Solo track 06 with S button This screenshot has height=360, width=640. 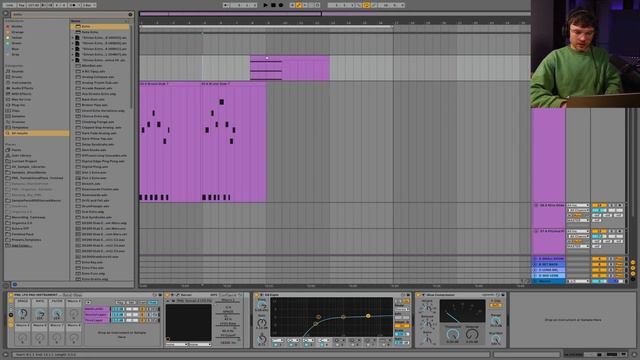click(x=611, y=205)
